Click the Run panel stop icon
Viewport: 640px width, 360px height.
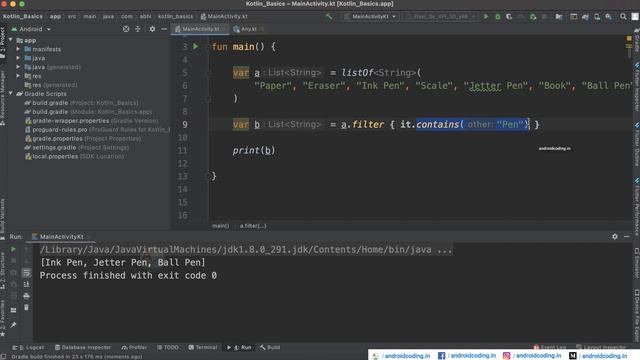pos(13,261)
